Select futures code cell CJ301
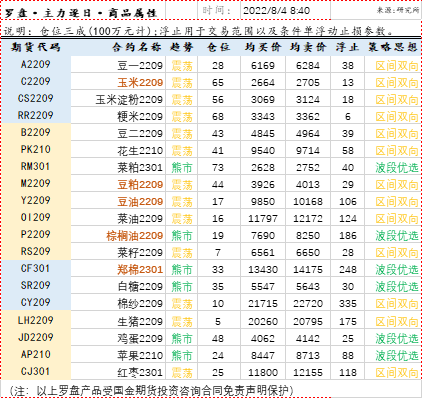This screenshot has height=398, width=422. pos(35,371)
